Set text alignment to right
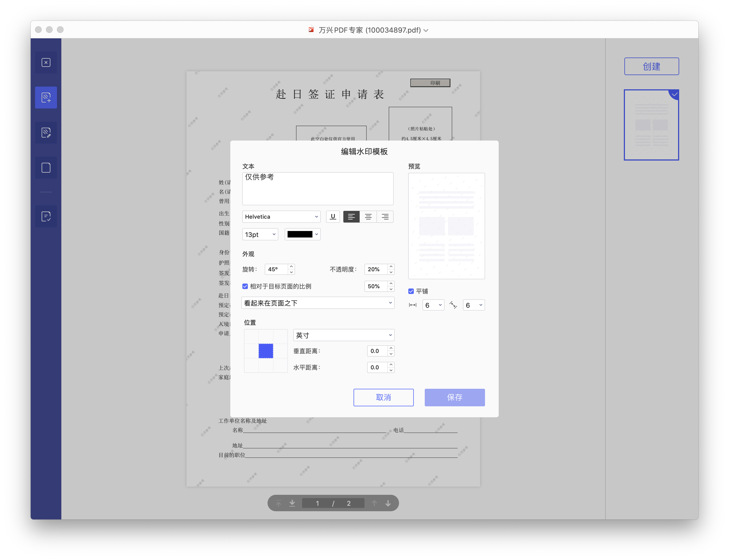 point(385,217)
